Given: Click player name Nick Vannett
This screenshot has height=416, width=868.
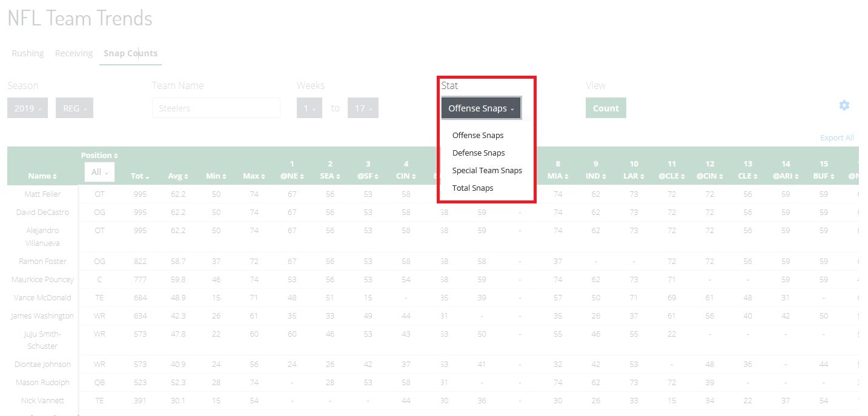Looking at the screenshot, I should point(42,400).
